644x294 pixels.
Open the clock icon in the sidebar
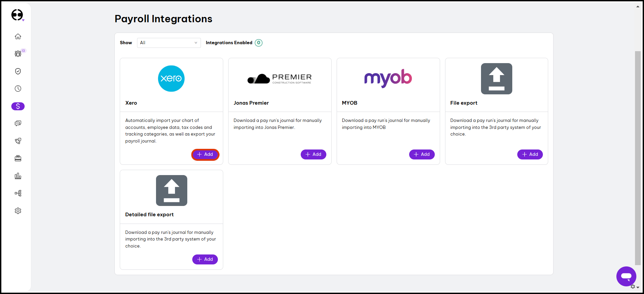18,89
